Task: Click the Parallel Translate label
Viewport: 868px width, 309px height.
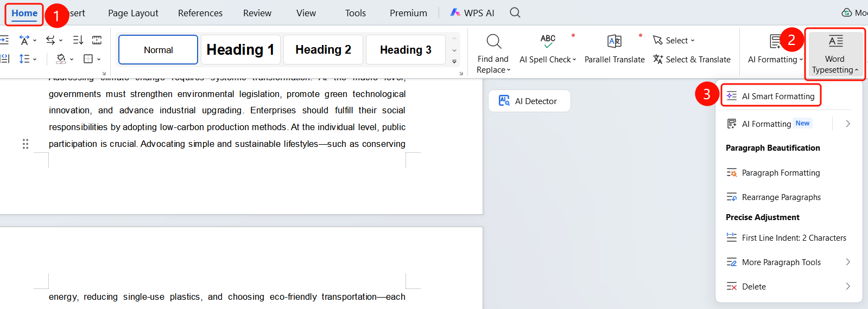Action: click(x=614, y=60)
